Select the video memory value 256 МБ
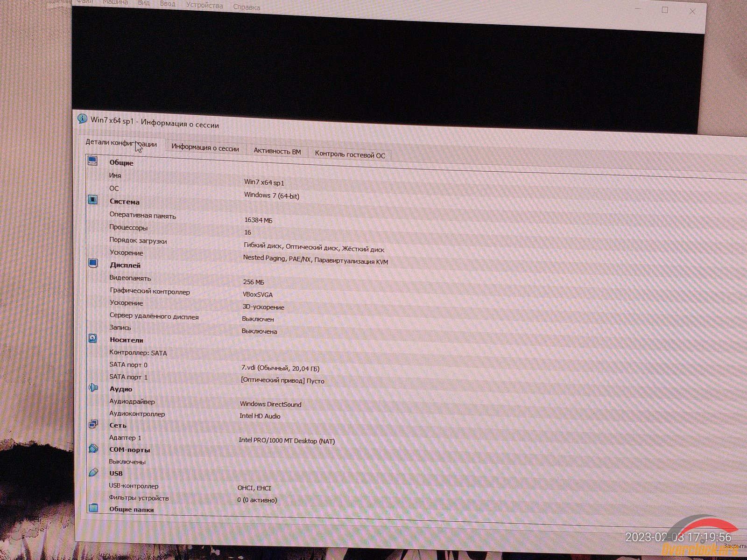 tap(254, 282)
